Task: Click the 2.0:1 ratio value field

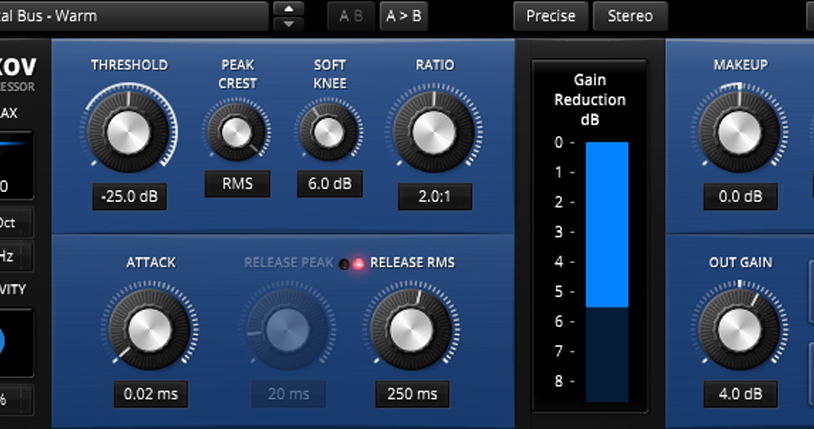Action: 433,197
